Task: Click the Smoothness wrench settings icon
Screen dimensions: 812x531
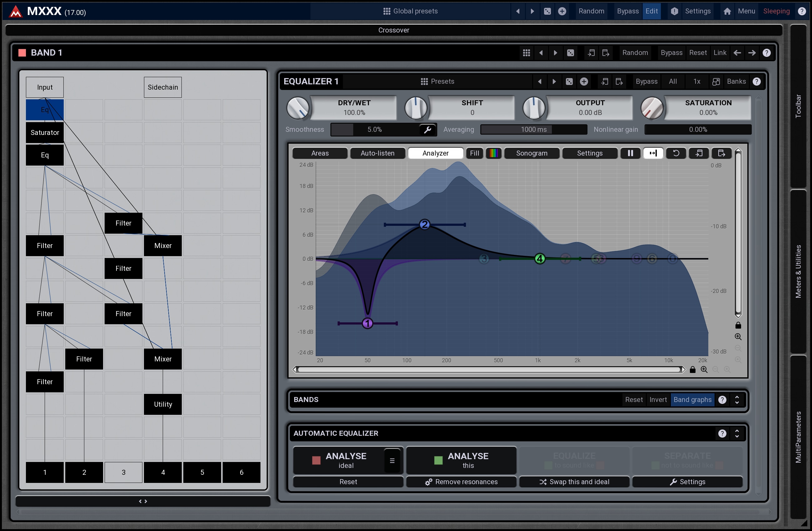Action: click(x=428, y=130)
